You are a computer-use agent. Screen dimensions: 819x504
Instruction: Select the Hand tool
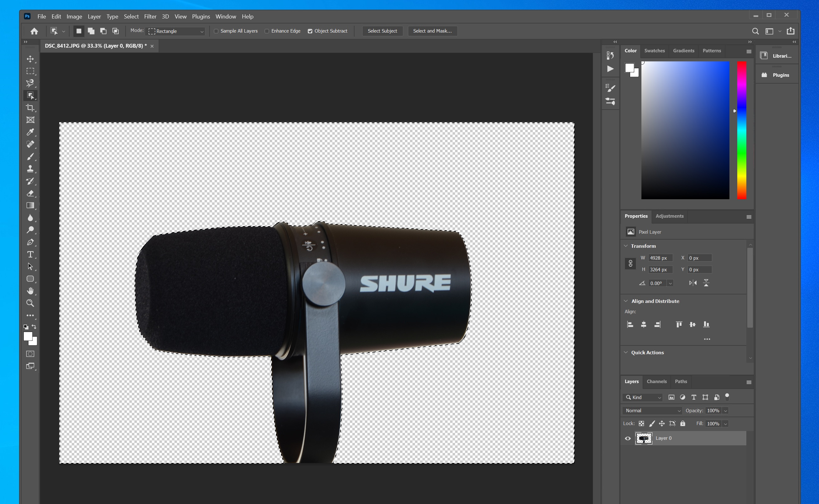pos(30,291)
